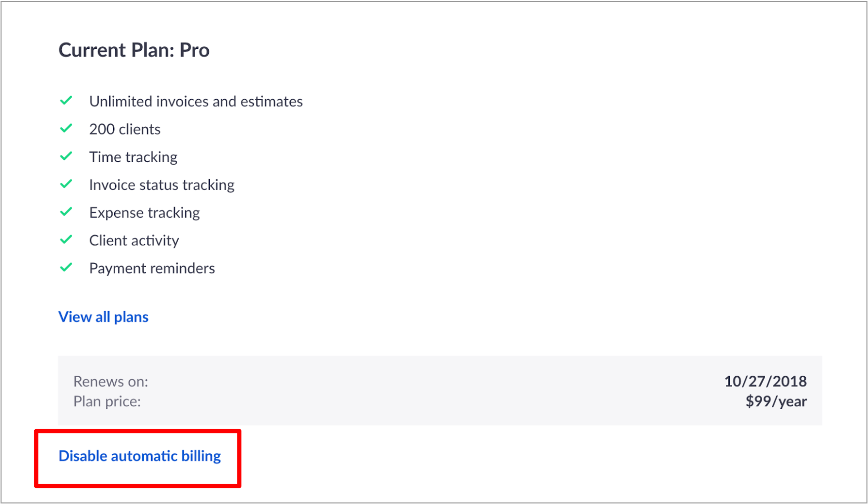Click the renewal date 10/27/2018
The image size is (868, 504).
coord(765,381)
